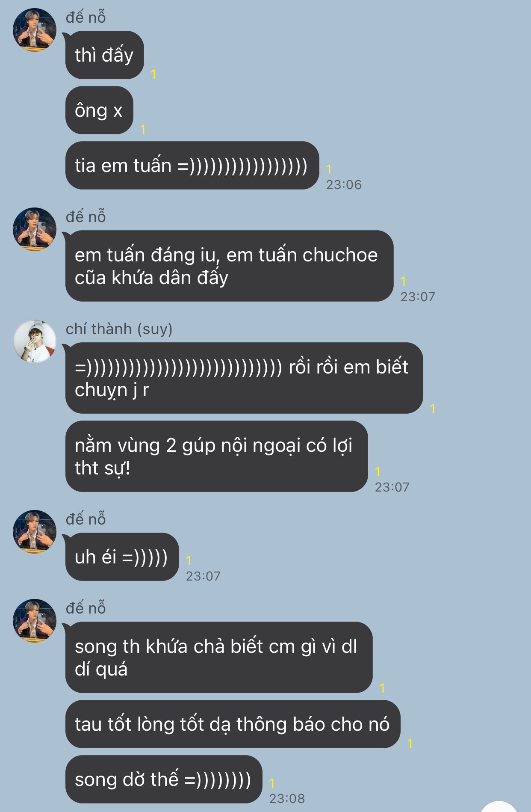Select the "ông x" message bubble

(x=99, y=110)
